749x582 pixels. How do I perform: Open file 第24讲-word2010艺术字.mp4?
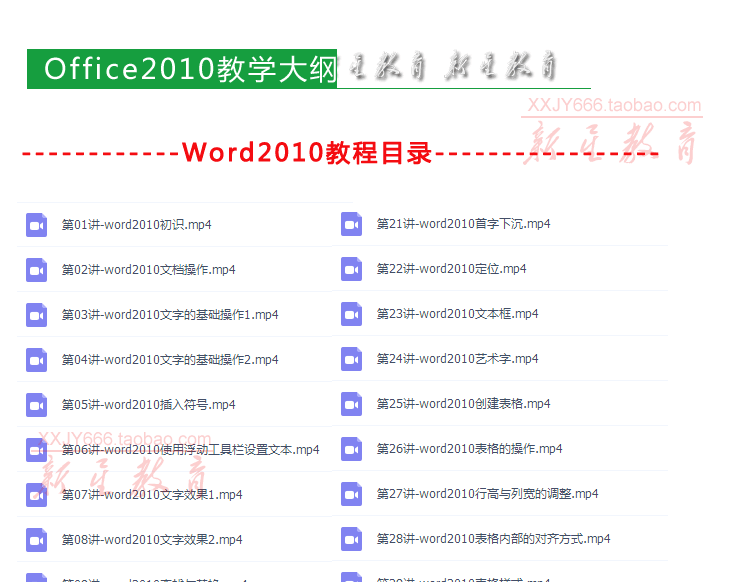[458, 359]
